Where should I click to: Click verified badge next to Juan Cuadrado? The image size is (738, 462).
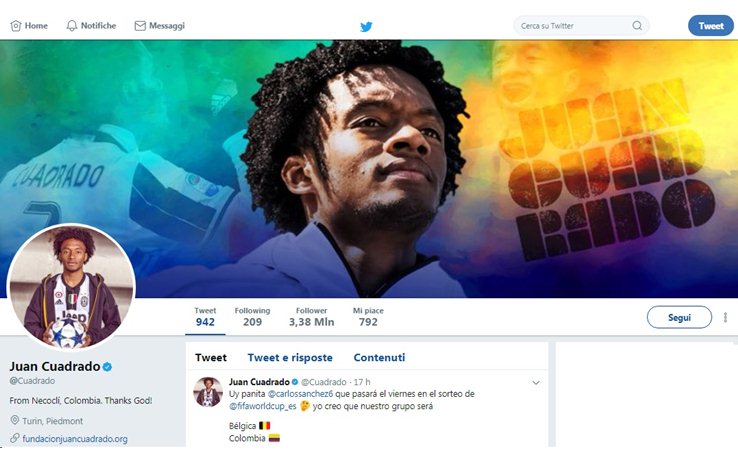click(x=107, y=366)
